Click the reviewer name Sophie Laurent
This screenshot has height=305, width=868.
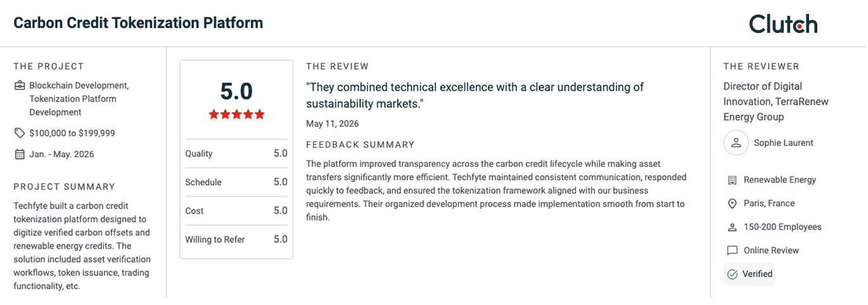coord(783,143)
